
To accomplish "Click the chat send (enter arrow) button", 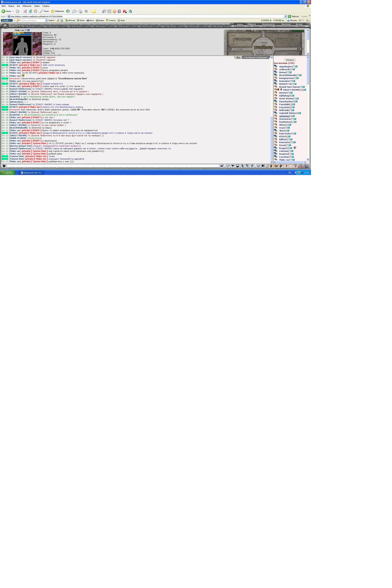I will pyautogui.click(x=222, y=166).
